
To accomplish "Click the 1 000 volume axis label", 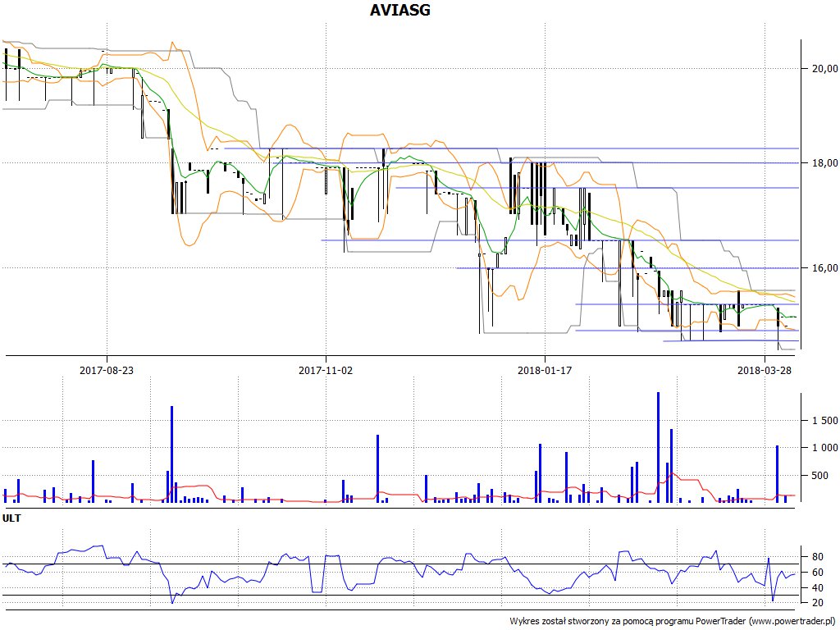I will click(x=825, y=448).
